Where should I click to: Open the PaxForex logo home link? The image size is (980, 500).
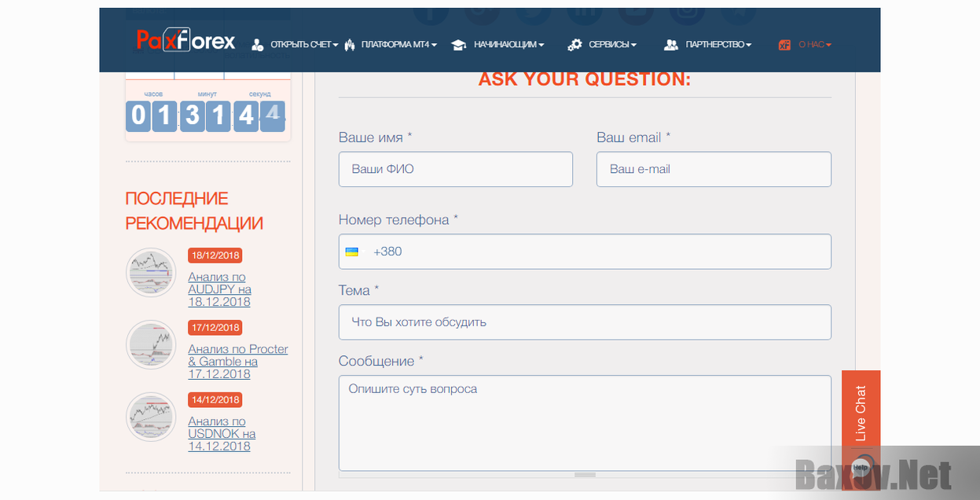pos(186,40)
